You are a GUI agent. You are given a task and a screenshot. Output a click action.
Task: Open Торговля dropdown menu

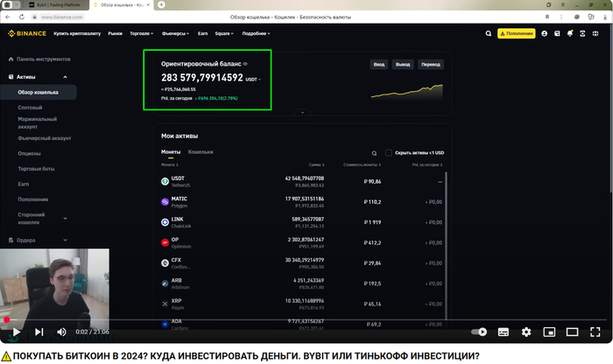[x=142, y=33]
